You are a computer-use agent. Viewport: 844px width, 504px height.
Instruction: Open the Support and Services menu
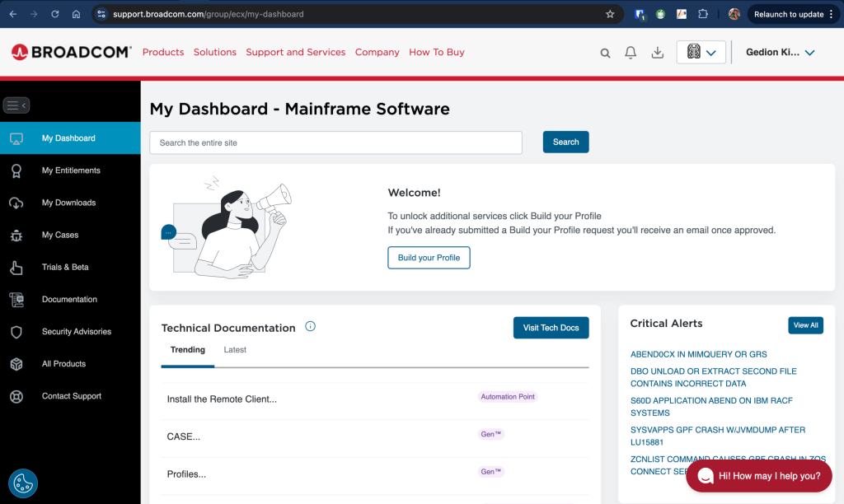295,52
